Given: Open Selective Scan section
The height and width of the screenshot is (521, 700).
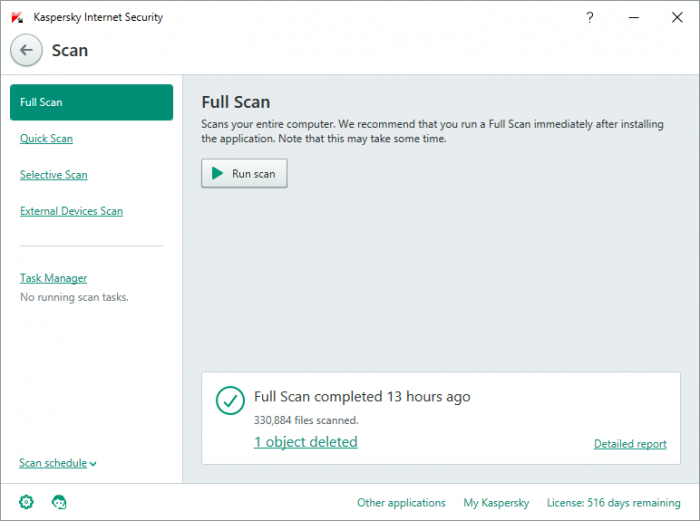Looking at the screenshot, I should [54, 175].
